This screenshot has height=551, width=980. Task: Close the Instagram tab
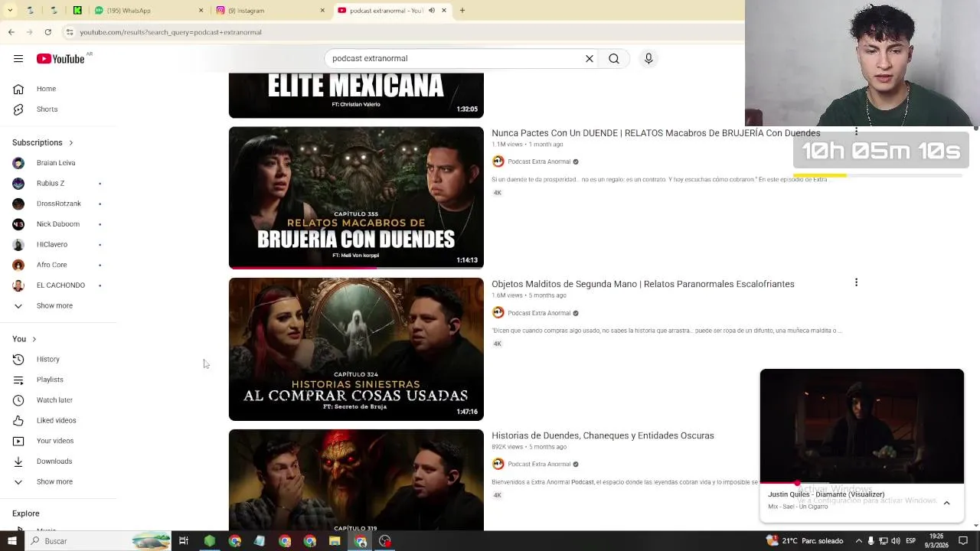(322, 11)
